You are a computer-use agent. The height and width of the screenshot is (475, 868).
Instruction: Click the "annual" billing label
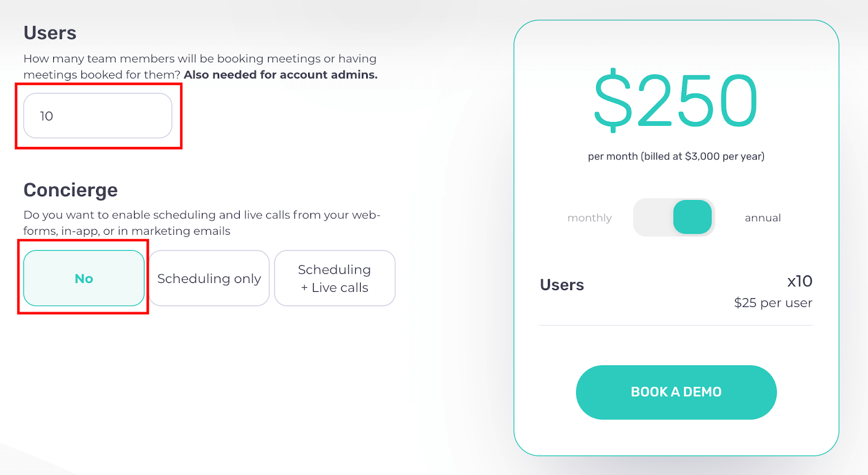pos(762,218)
